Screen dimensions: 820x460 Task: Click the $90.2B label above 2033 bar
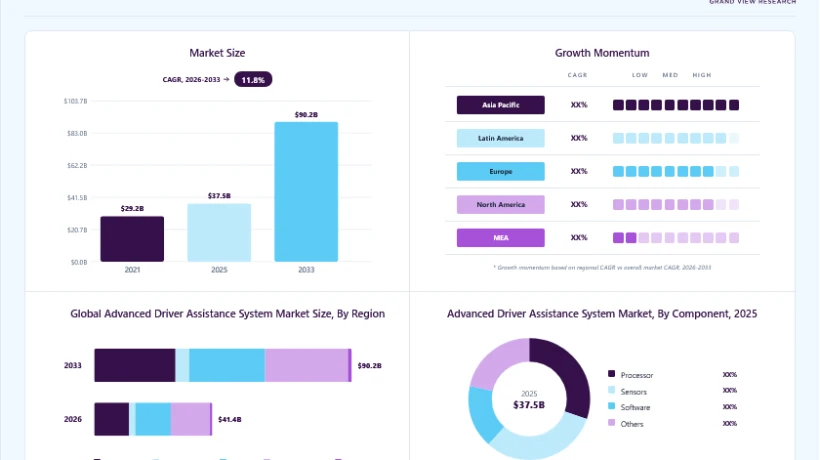point(306,114)
